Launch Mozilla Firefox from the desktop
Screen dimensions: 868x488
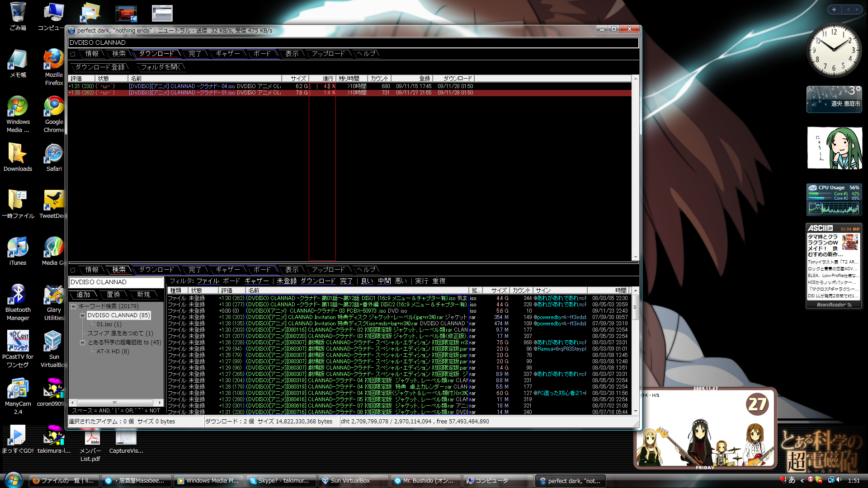pyautogui.click(x=54, y=67)
